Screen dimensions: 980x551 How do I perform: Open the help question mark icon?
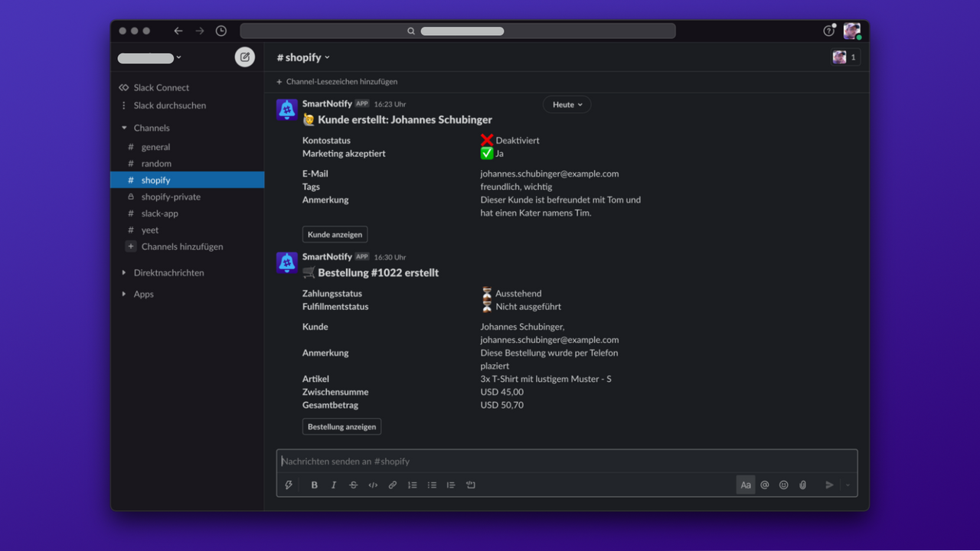tap(829, 31)
